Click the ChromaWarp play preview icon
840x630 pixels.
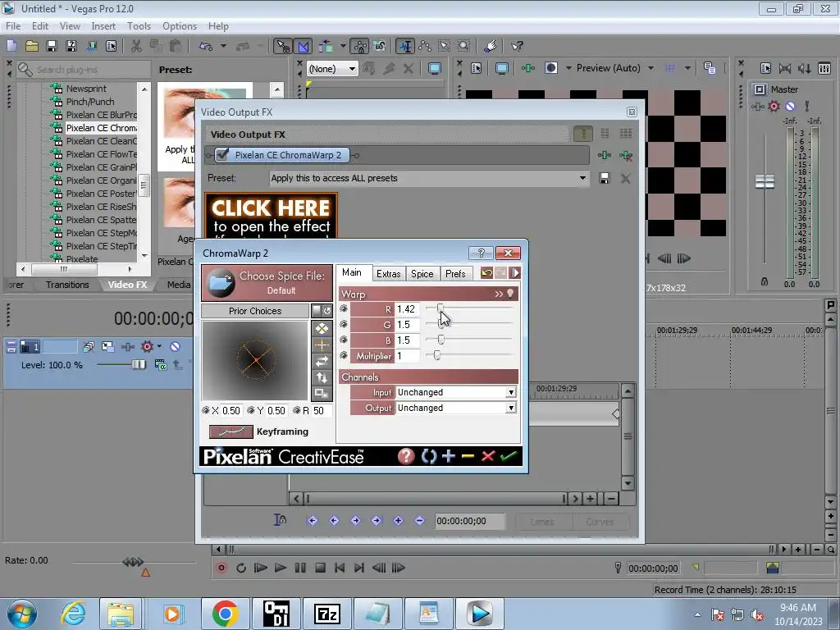click(515, 272)
